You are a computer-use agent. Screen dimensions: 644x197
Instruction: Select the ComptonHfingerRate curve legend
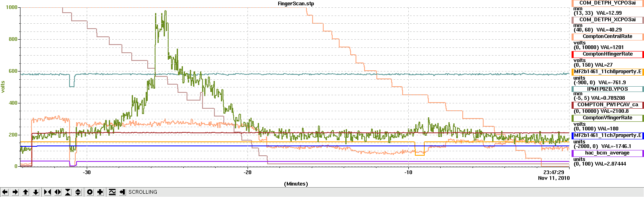[x=608, y=54]
